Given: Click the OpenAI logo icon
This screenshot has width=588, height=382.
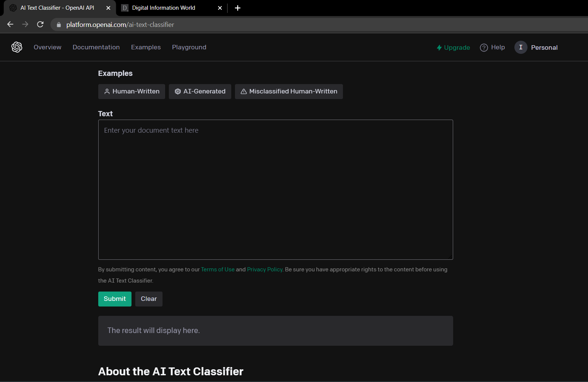Looking at the screenshot, I should click(17, 47).
